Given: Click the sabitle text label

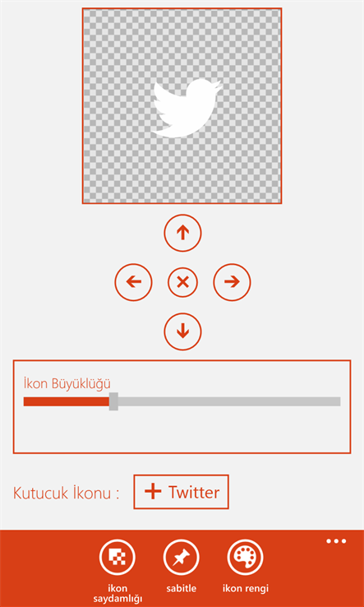Looking at the screenshot, I should coord(182,589).
